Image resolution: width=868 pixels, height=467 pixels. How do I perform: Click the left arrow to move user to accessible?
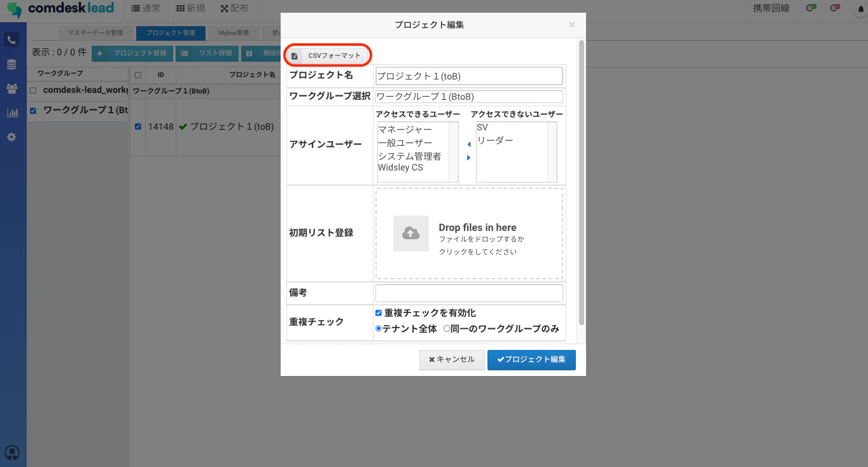(x=469, y=144)
